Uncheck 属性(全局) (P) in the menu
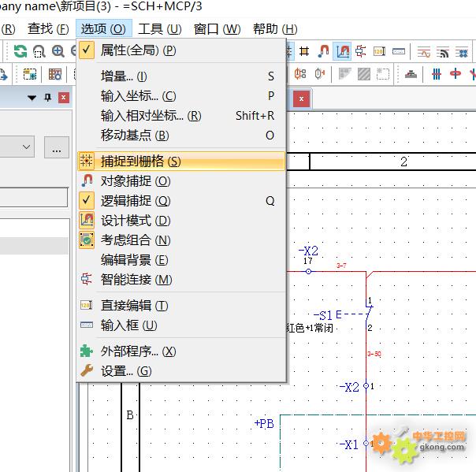 [x=181, y=50]
